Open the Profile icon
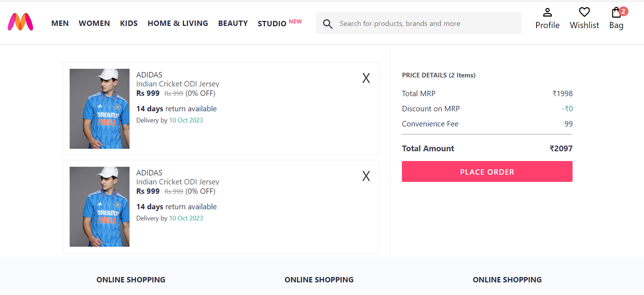 point(547,13)
